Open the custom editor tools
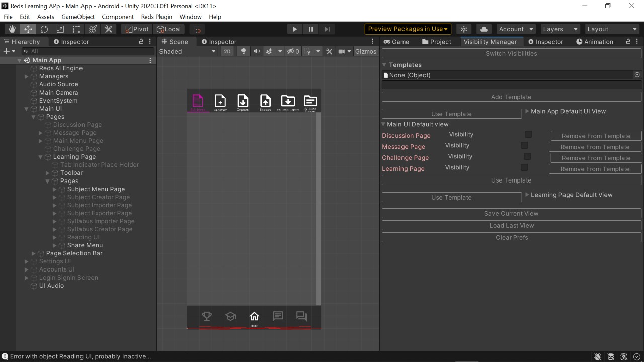Image resolution: width=644 pixels, height=362 pixels. tap(108, 29)
